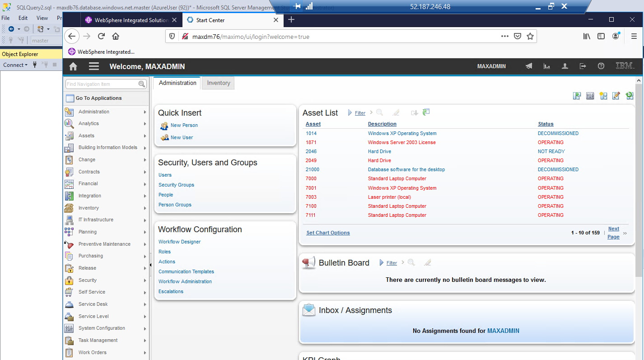Click Firefox reload page button

101,37
